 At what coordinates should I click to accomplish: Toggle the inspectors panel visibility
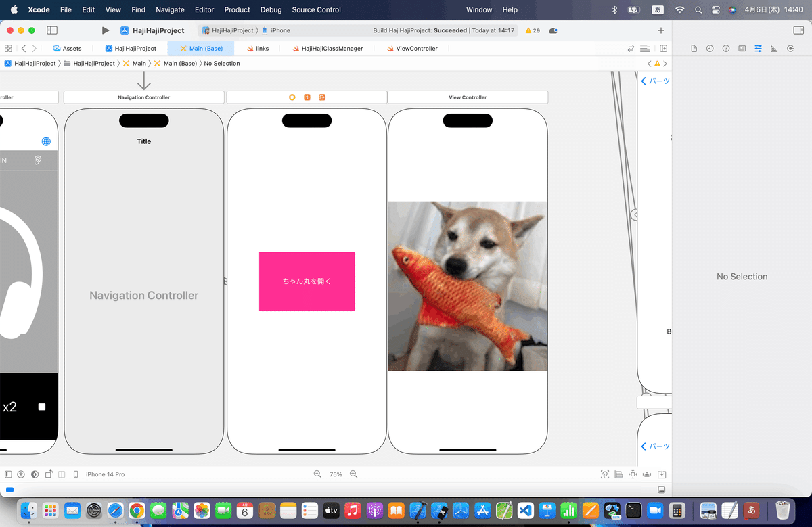(798, 30)
